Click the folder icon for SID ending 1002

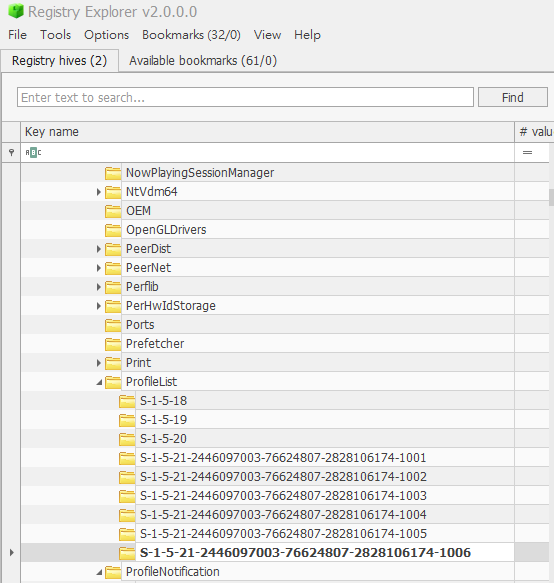click(127, 477)
